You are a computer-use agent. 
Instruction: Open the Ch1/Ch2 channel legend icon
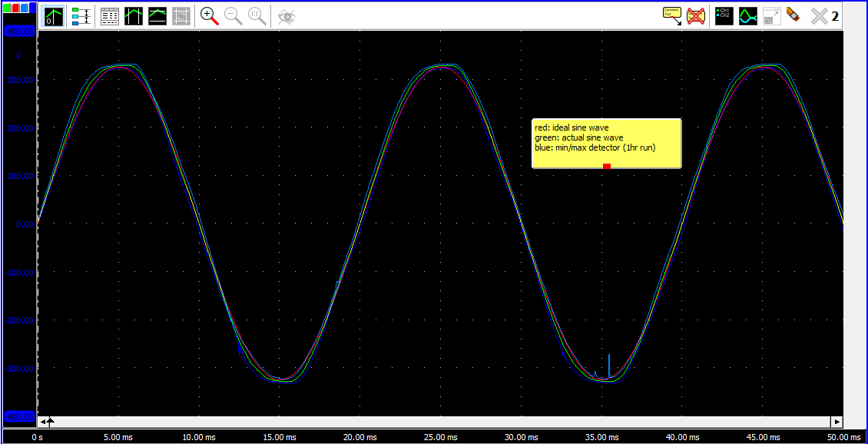[x=723, y=15]
